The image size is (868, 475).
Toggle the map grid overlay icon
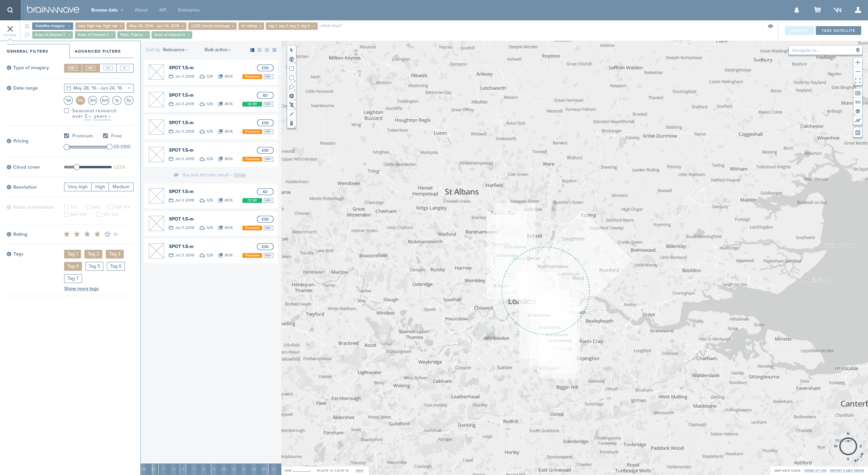[x=857, y=93]
